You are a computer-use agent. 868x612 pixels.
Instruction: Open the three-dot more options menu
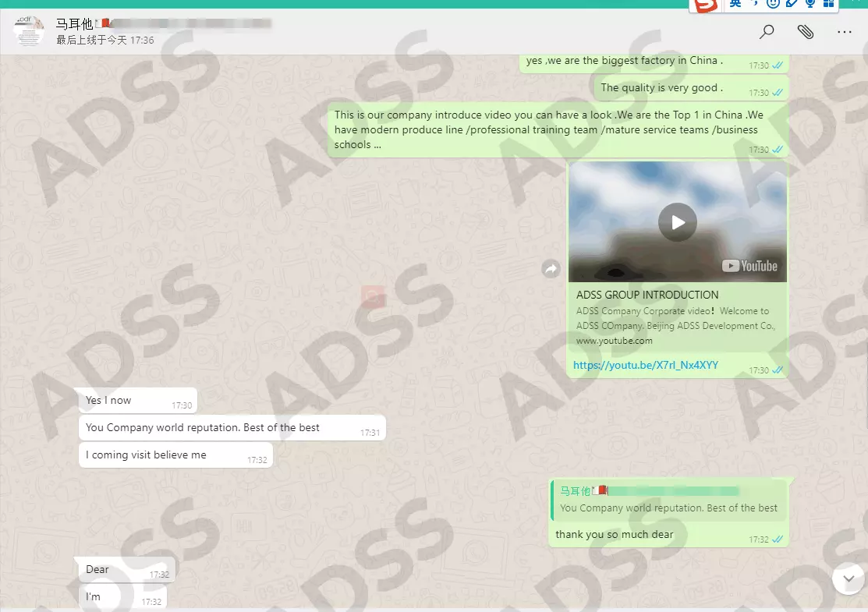pyautogui.click(x=844, y=32)
